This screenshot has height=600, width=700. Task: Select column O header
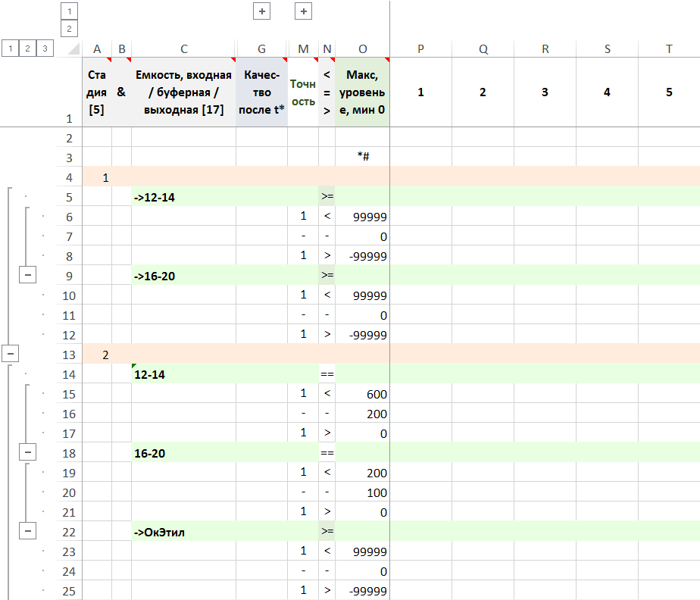(362, 49)
